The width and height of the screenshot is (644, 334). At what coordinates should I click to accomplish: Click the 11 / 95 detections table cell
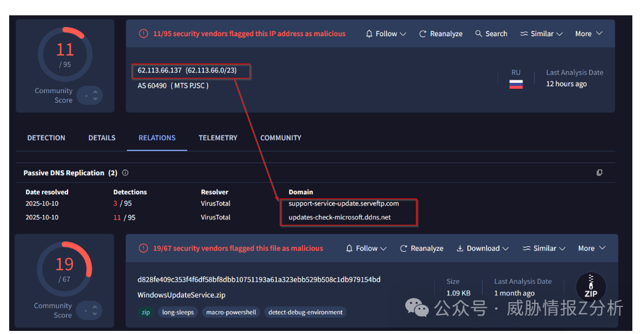coord(124,218)
